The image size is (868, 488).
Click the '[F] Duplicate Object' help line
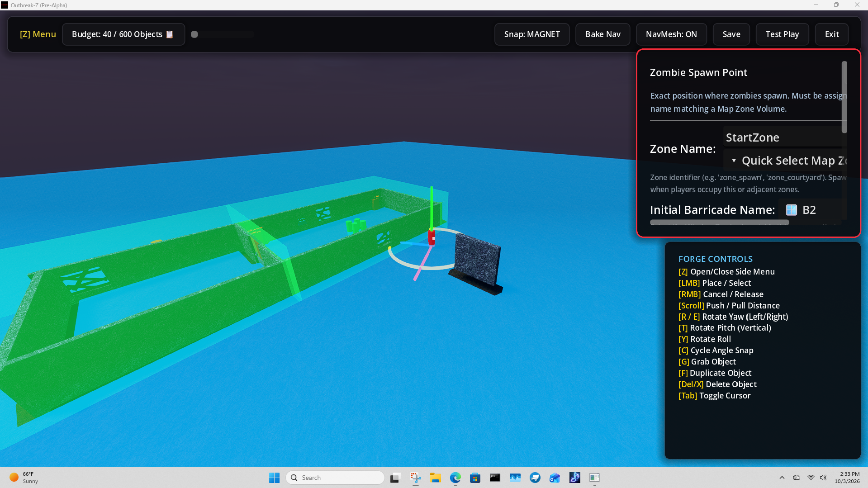click(715, 373)
